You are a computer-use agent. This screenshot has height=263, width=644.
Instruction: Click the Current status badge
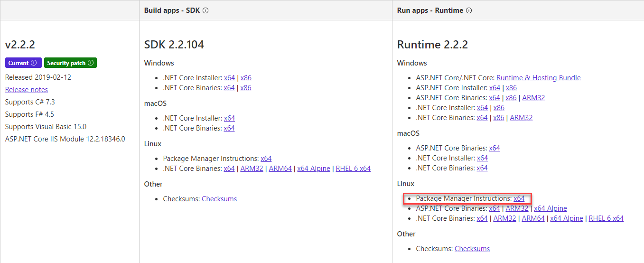pos(18,63)
